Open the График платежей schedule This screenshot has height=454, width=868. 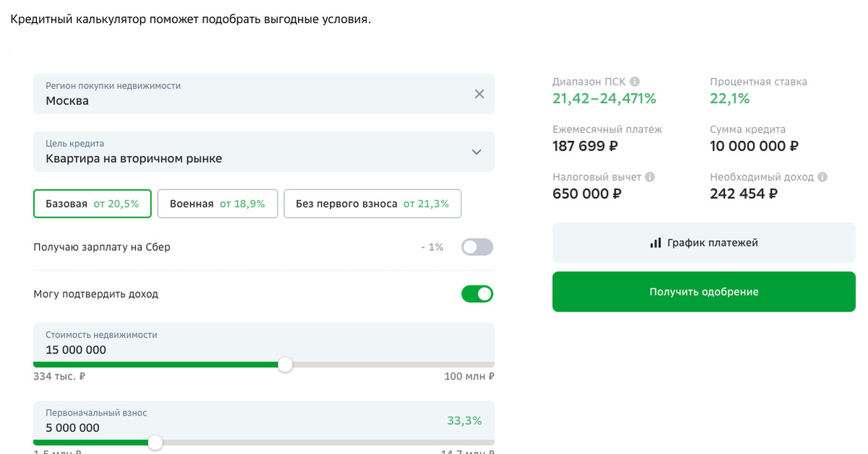pos(704,243)
